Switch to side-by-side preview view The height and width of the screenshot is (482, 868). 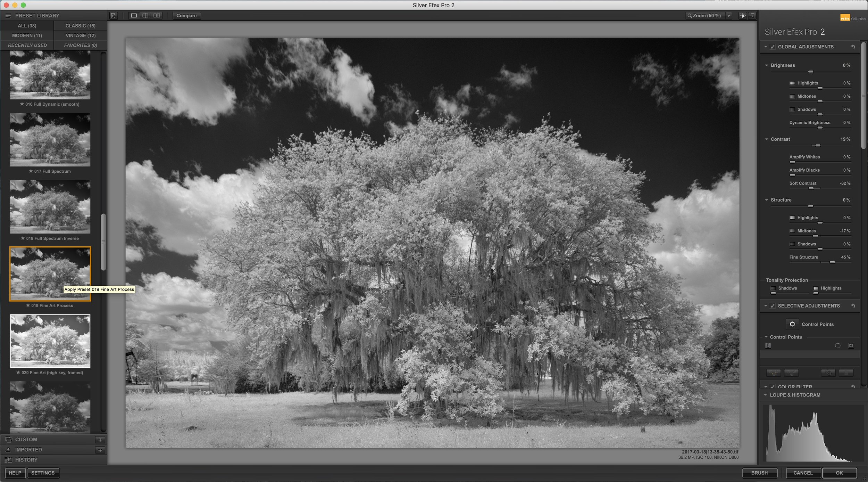tap(157, 16)
